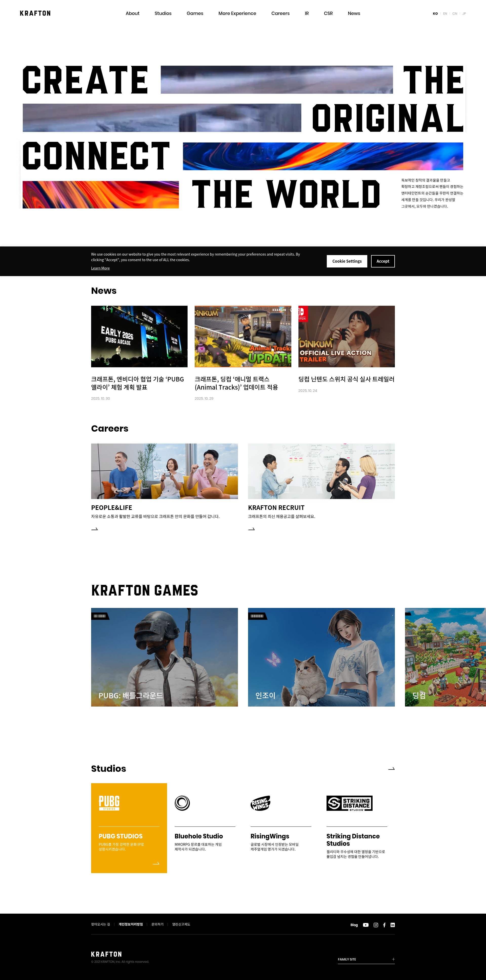Open the 엔비디아 협업 기술 news headline
The image size is (486, 980).
tap(137, 383)
